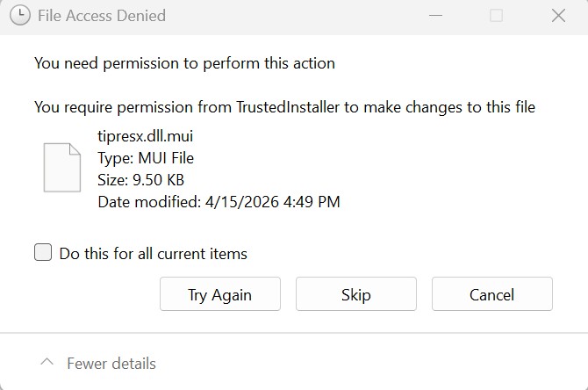The height and width of the screenshot is (390, 588).
Task: Click the divider line above Fewer details
Action: pyautogui.click(x=294, y=333)
